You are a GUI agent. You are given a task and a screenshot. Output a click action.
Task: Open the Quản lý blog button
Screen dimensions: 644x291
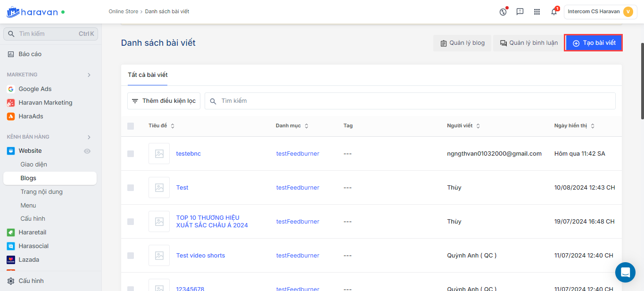click(x=462, y=43)
